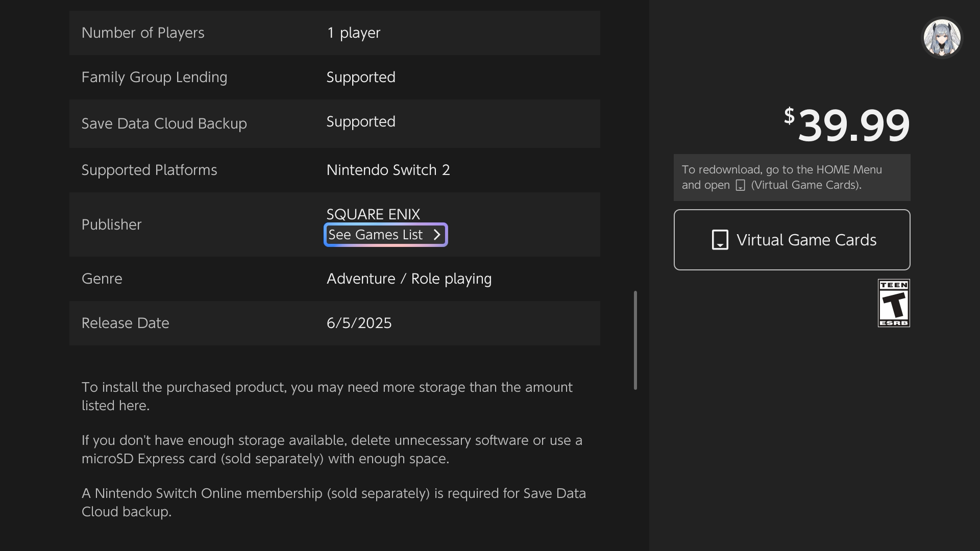
Task: Select the Release Date row
Action: (335, 323)
